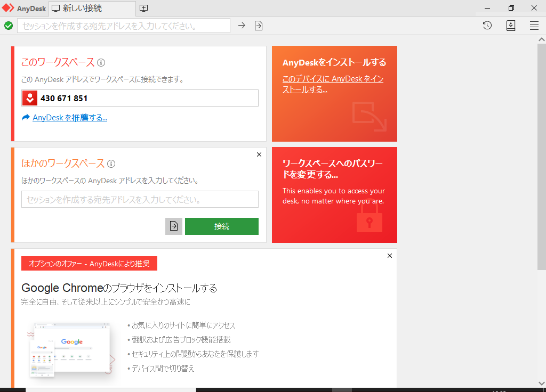Close the ほかのワークスペース panel

[259, 154]
